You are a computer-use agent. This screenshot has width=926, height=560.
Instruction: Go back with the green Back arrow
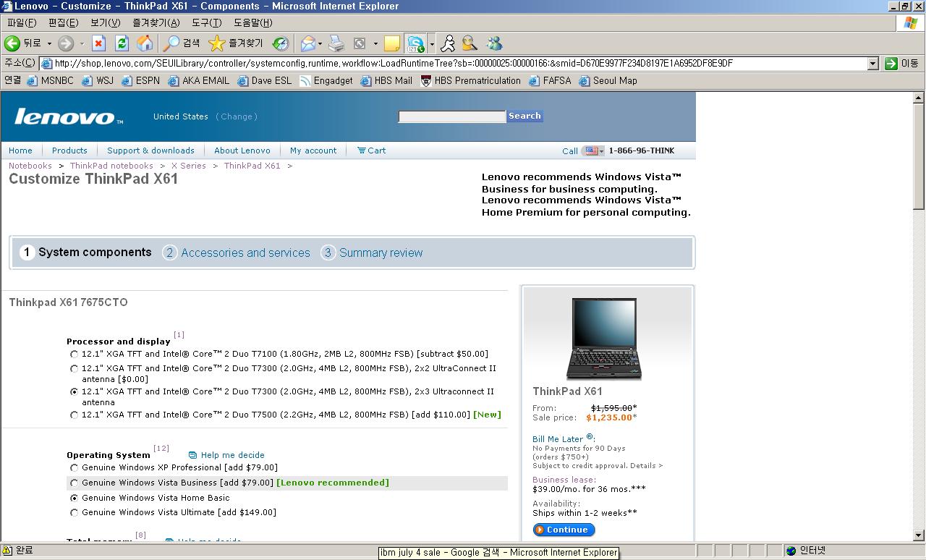[x=12, y=43]
